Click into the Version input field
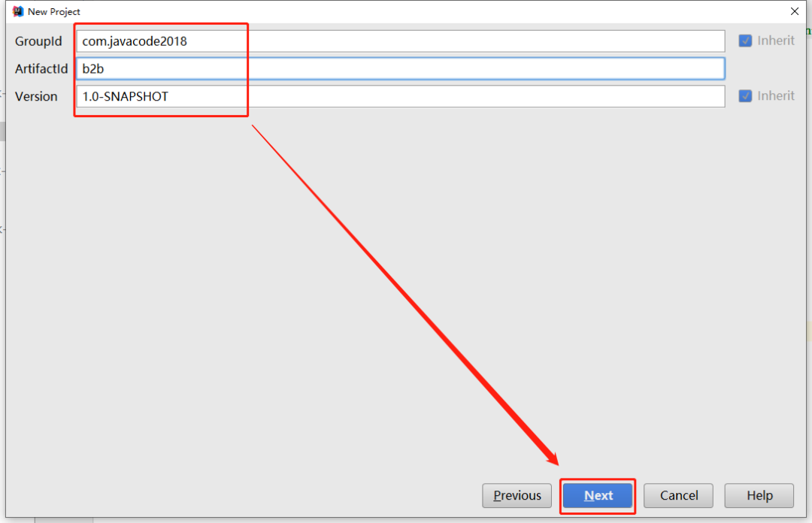 (x=400, y=96)
